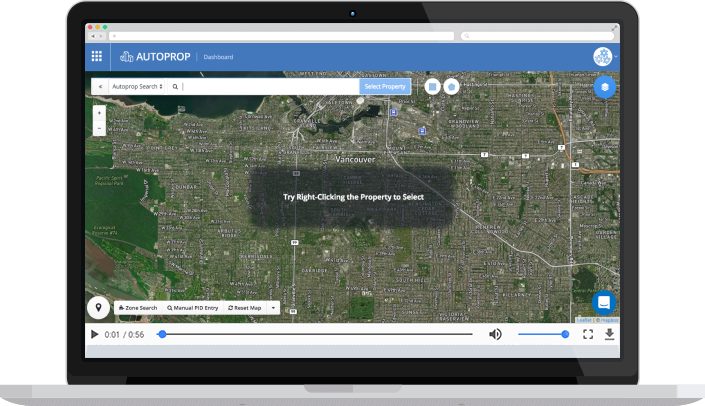Expand the dropdown next to Reset Map
The image size is (705, 406).
[273, 308]
